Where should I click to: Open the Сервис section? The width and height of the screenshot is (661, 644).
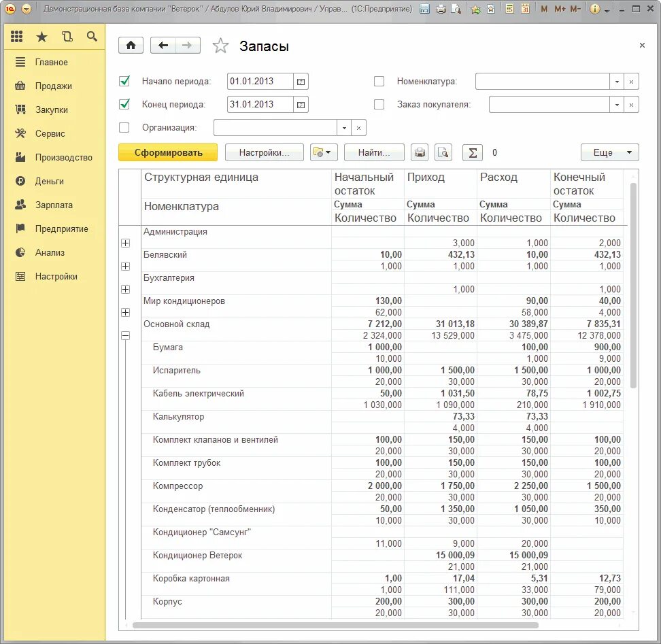pyautogui.click(x=54, y=133)
